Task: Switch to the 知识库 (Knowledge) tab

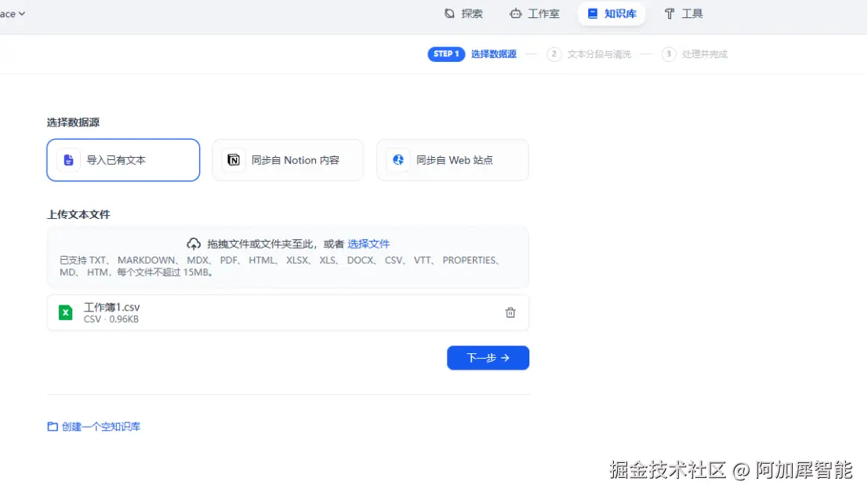Action: click(612, 14)
